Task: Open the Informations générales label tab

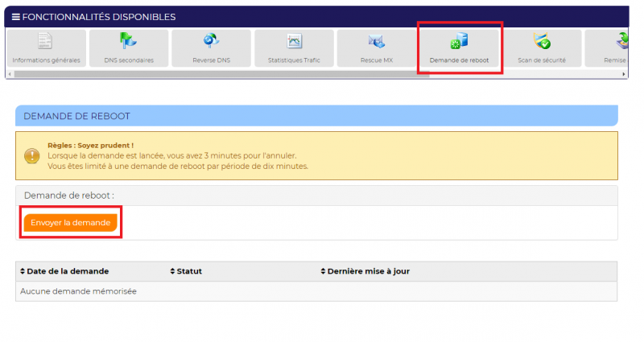Action: 47,60
